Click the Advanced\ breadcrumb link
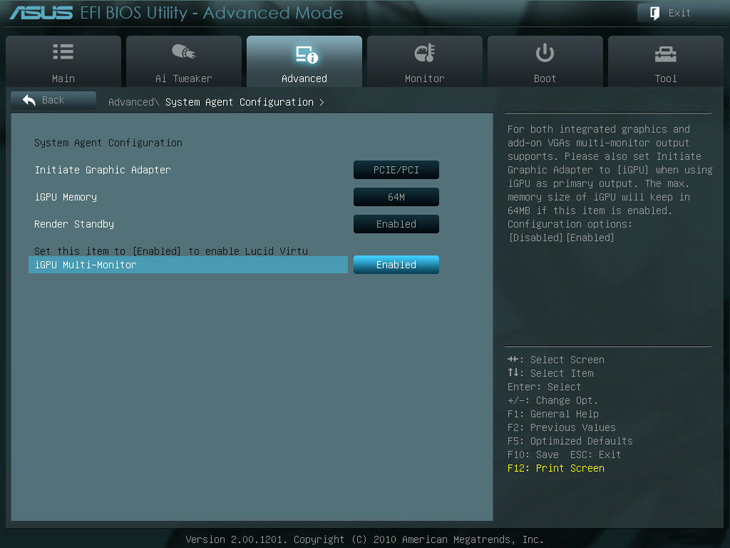This screenshot has height=548, width=730. 132,102
